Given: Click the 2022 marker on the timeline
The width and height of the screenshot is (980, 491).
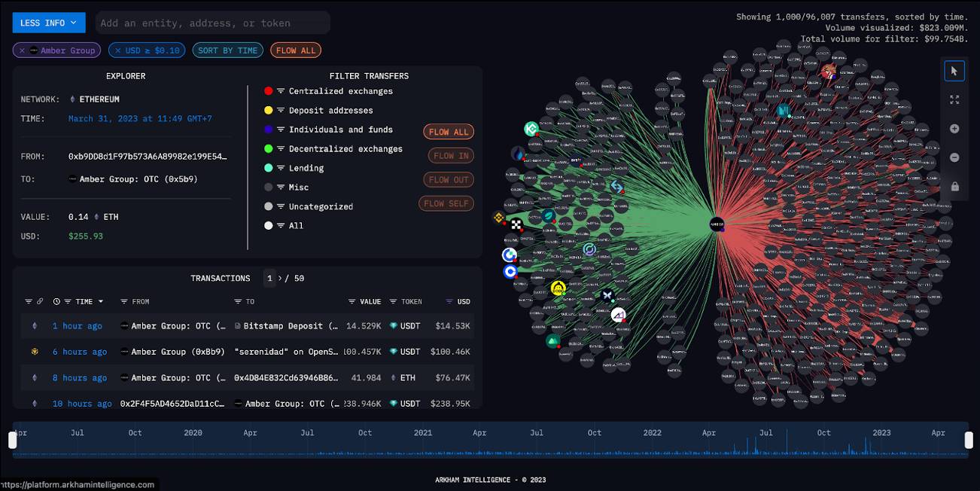Looking at the screenshot, I should tap(652, 433).
